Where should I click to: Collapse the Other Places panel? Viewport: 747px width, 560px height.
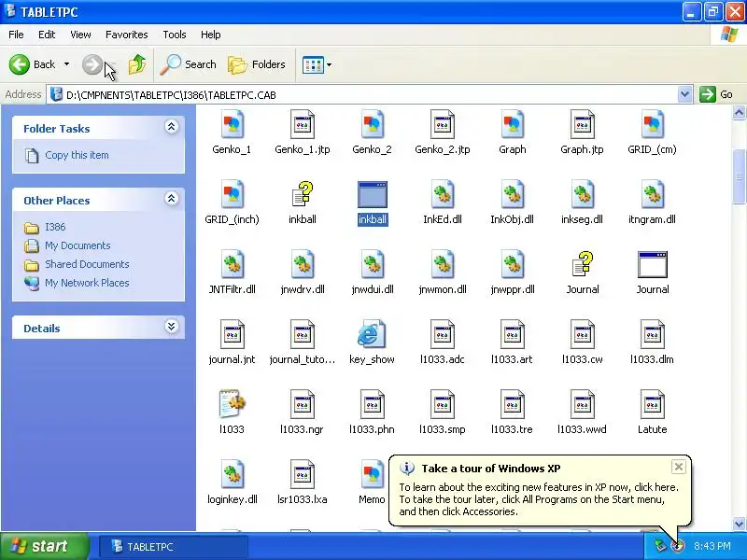coord(172,199)
